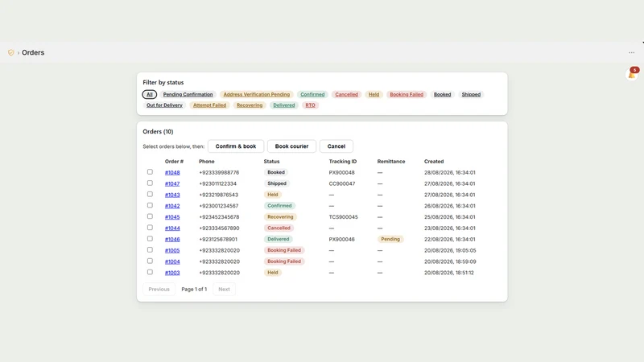The width and height of the screenshot is (644, 362).
Task: Click the Page 1 of 1 label
Action: 194,289
